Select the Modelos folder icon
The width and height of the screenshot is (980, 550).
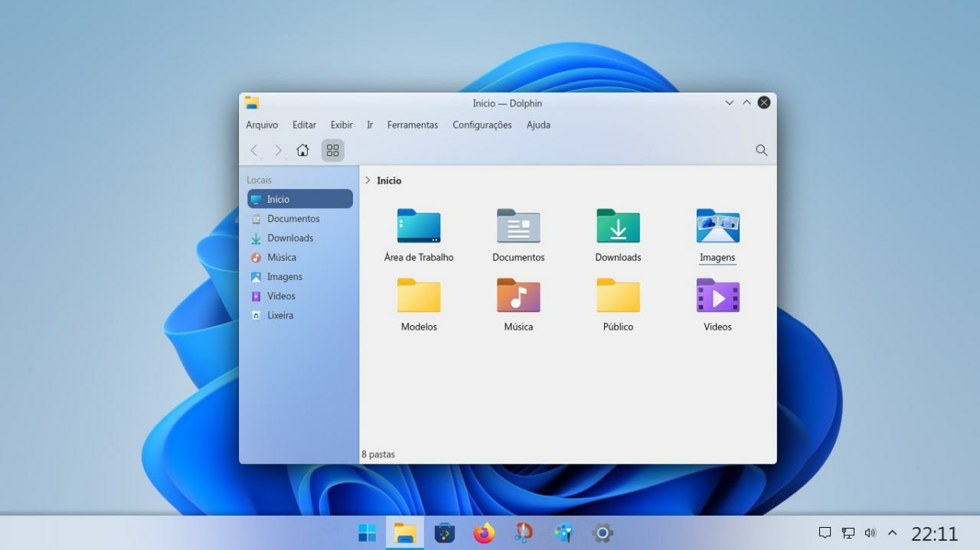click(x=419, y=295)
